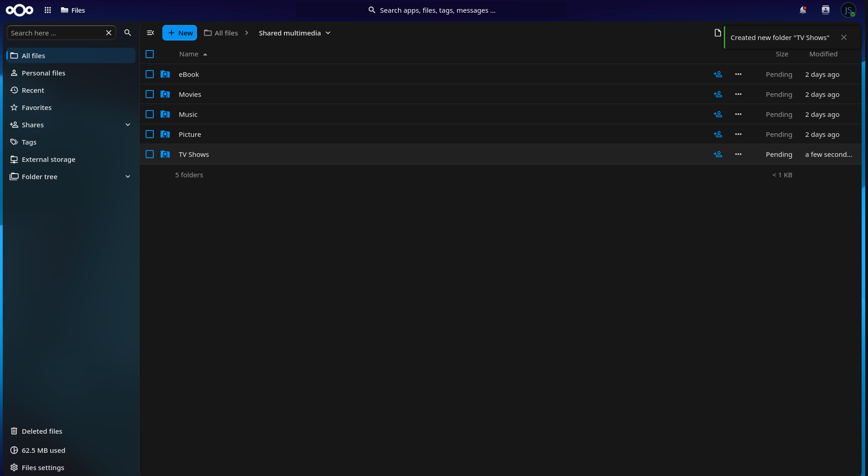Click the Music folder icon

tap(165, 114)
